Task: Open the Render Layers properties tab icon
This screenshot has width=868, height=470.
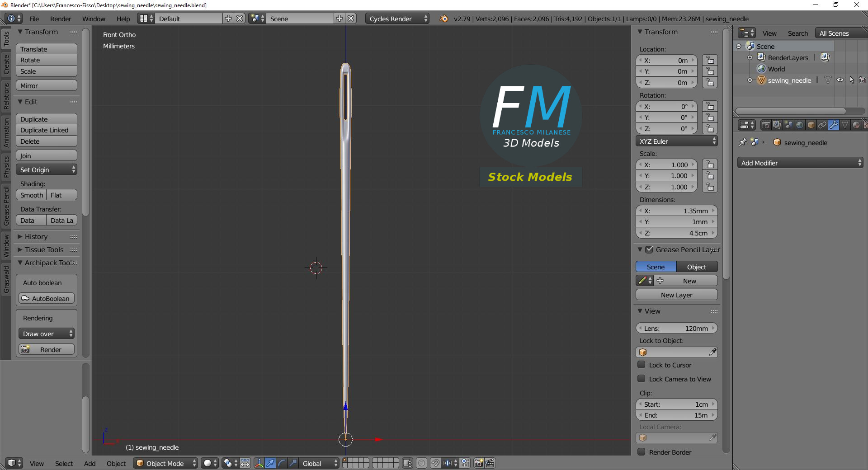Action: (x=777, y=125)
